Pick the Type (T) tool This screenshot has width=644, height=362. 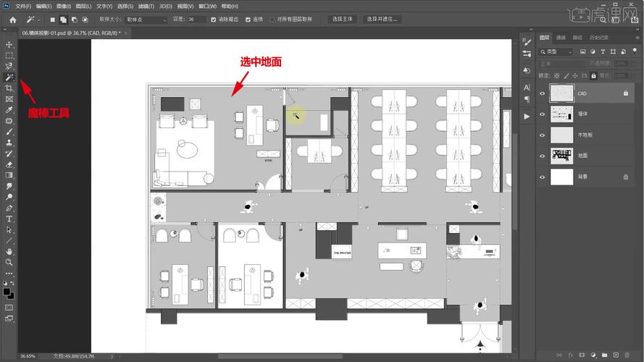click(x=9, y=219)
